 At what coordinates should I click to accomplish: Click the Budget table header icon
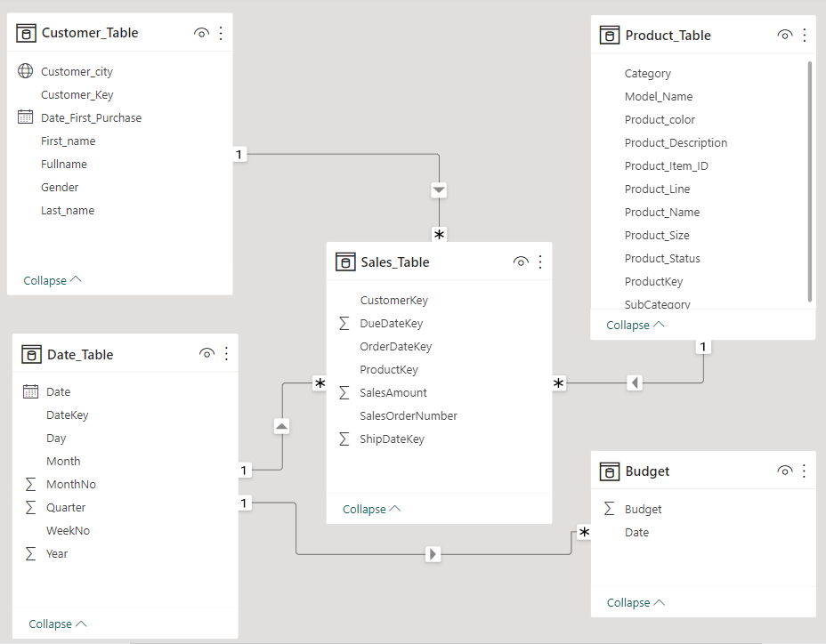point(610,471)
